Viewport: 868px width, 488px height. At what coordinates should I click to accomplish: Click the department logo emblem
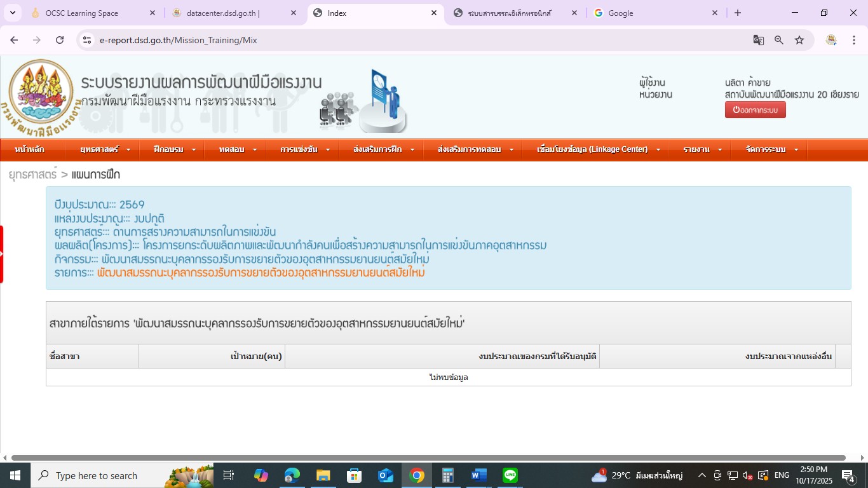point(41,95)
